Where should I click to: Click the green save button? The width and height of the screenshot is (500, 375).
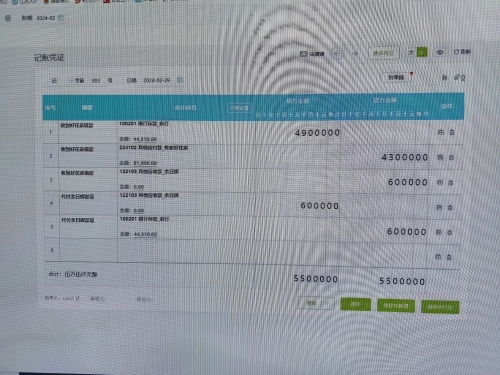click(x=355, y=304)
